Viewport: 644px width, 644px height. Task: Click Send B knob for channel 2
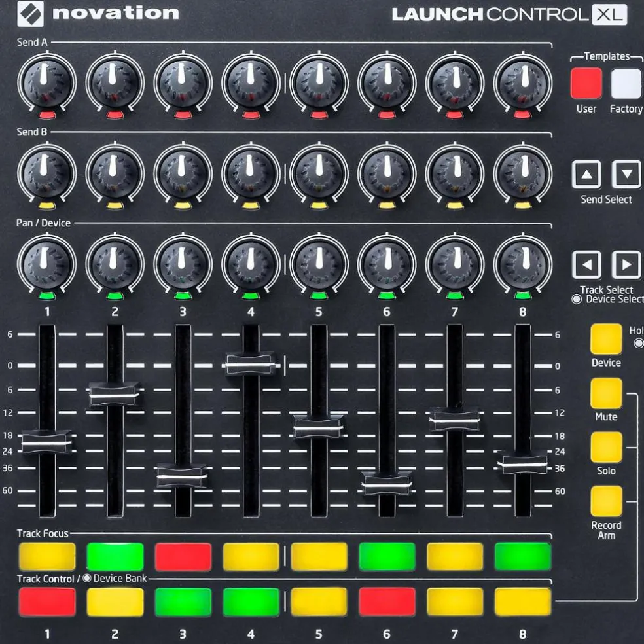115,173
